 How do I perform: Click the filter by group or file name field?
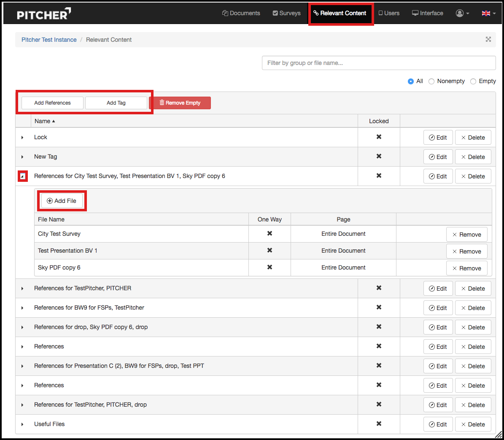(378, 63)
